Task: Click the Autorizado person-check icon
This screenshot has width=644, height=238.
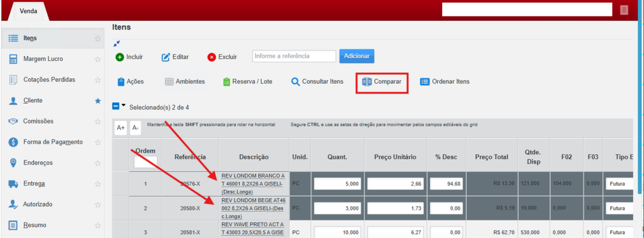Action: click(x=13, y=204)
